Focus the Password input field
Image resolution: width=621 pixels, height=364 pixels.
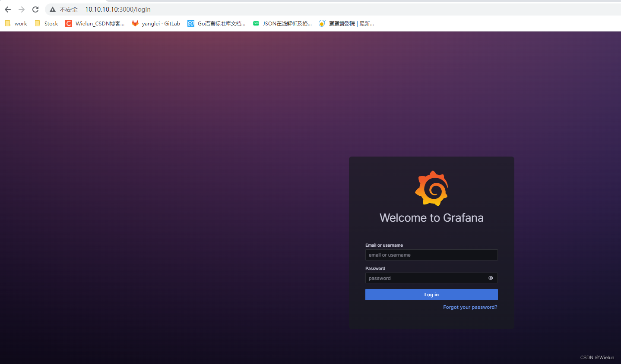tap(431, 278)
